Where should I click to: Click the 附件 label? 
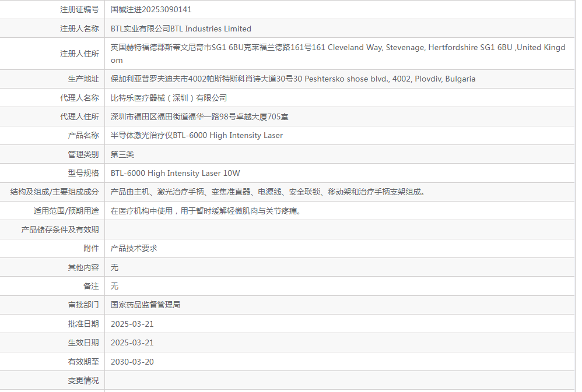coord(92,248)
